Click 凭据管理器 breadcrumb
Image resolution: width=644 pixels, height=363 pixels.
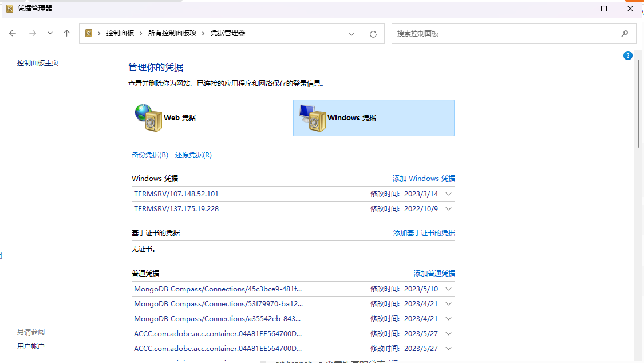(x=227, y=33)
